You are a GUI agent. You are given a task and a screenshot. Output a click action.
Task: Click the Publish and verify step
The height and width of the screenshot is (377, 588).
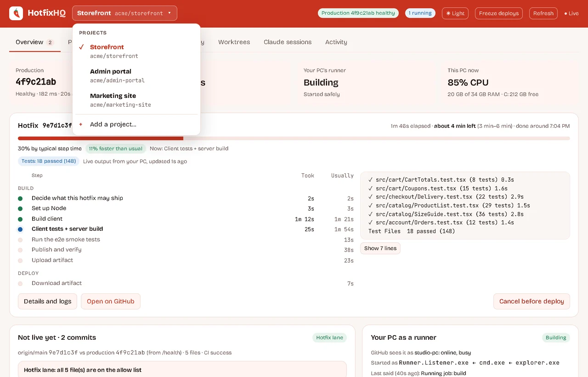tap(186, 250)
